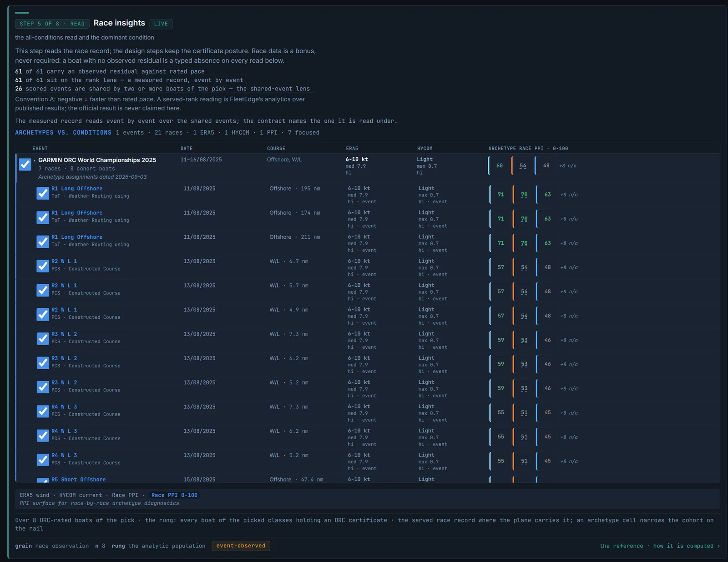Open R4 W L 3 race with 5.2 nm course

64,455
